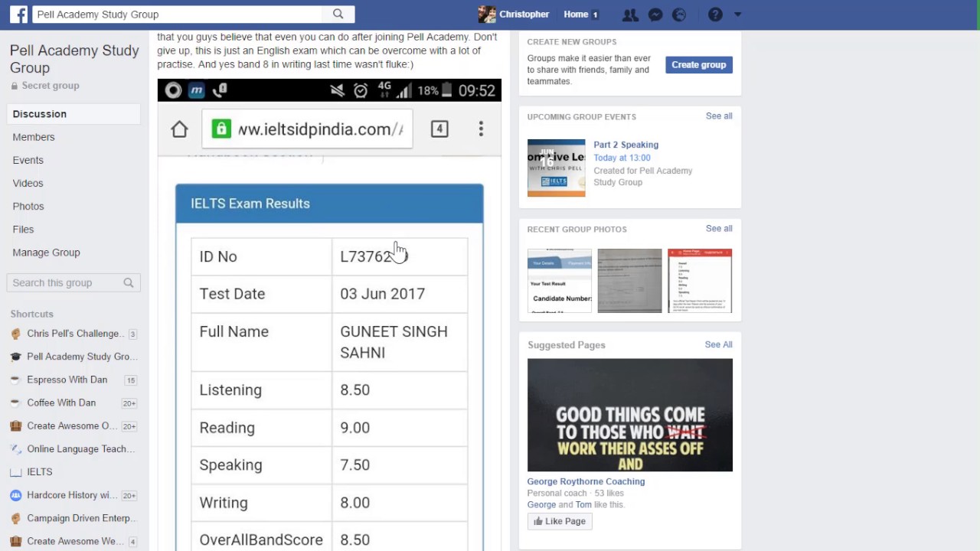Image resolution: width=980 pixels, height=551 pixels.
Task: Open the red-bordered recent group photo
Action: coord(700,281)
